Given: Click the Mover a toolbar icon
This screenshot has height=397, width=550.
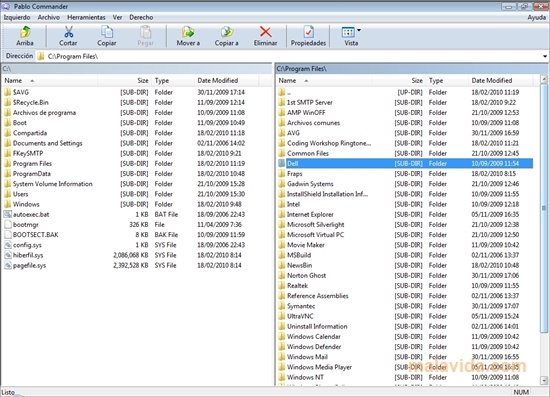Looking at the screenshot, I should click(x=188, y=32).
